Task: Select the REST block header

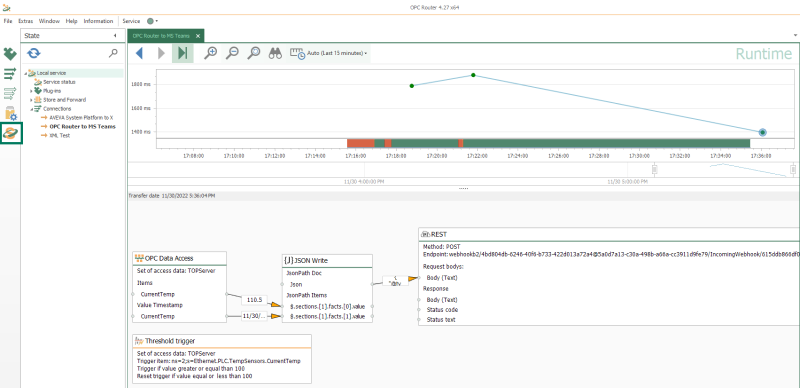Action: [609, 234]
